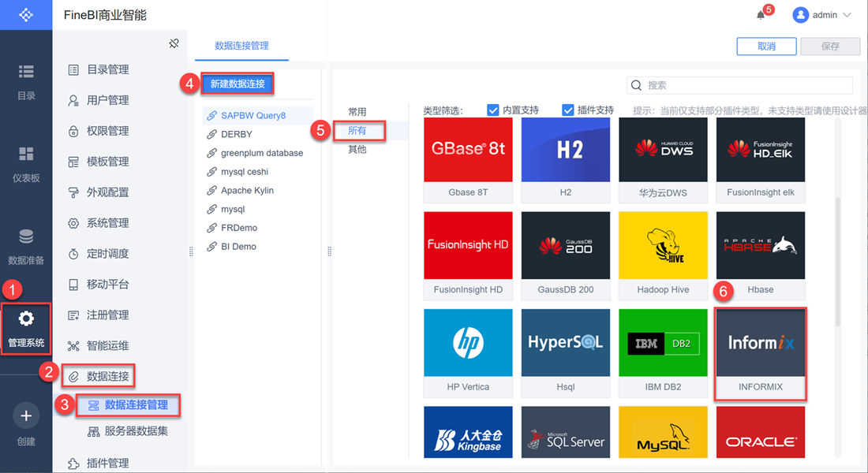Viewport: 868px width, 473px height.
Task: Select the H2 database tile
Action: (566, 160)
